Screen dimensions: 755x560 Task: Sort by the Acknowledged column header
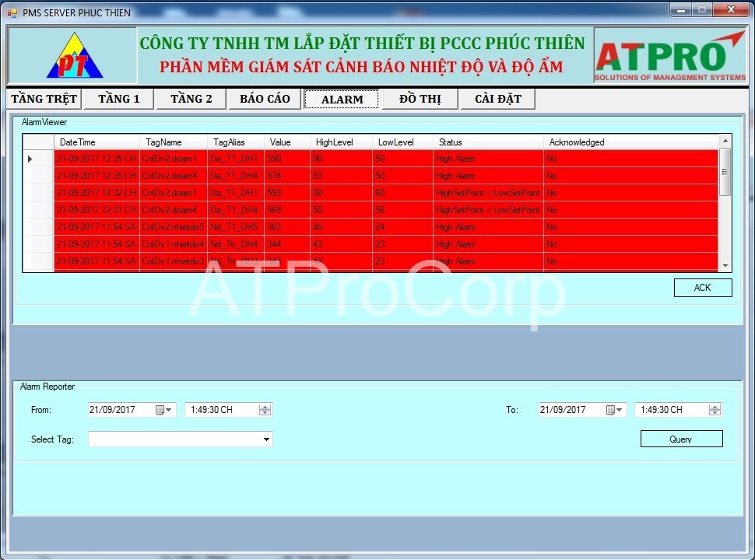[x=630, y=142]
